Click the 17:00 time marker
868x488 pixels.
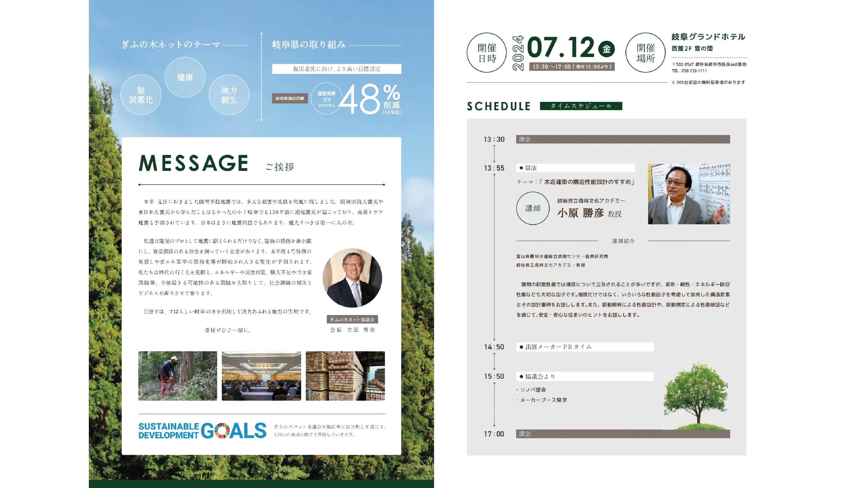[x=494, y=434]
